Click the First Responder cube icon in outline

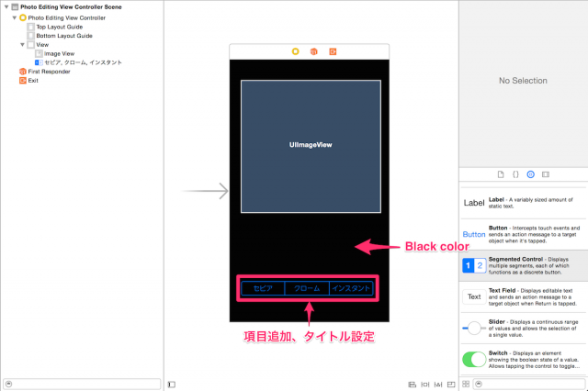23,72
